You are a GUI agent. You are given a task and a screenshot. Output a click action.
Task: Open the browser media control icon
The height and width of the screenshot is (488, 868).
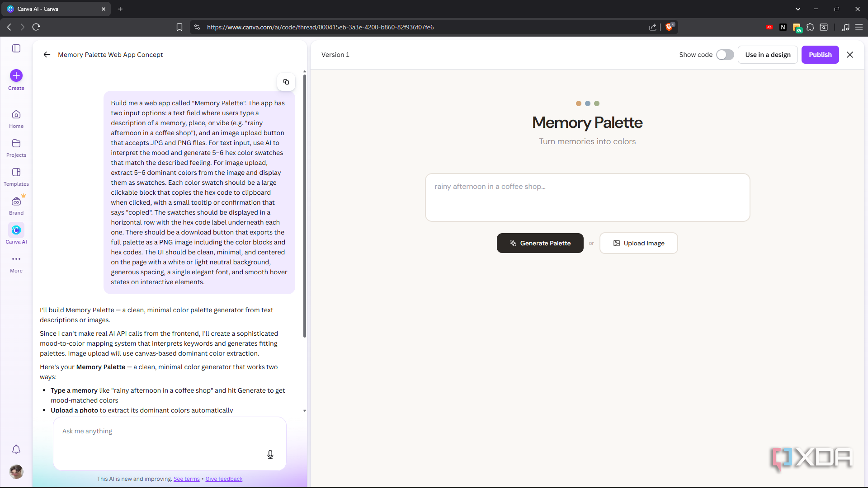(845, 27)
